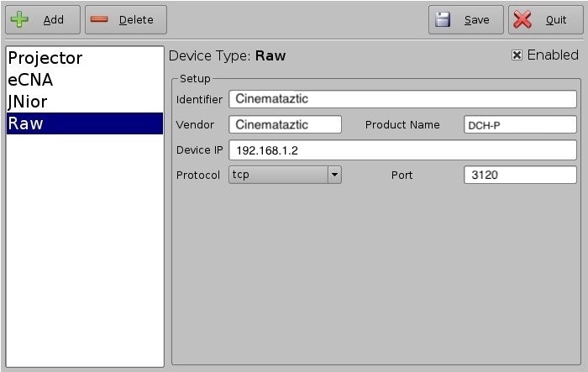
Task: Click the Product Name label
Action: [402, 124]
